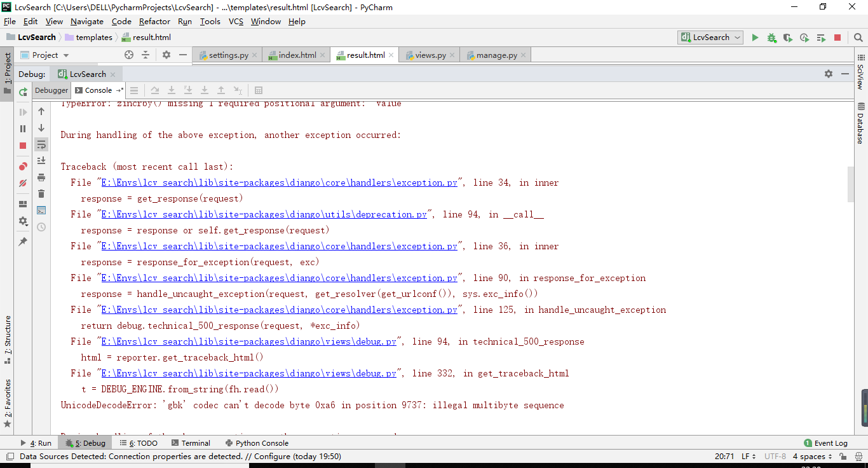Click the Profile run icon

[x=804, y=38]
